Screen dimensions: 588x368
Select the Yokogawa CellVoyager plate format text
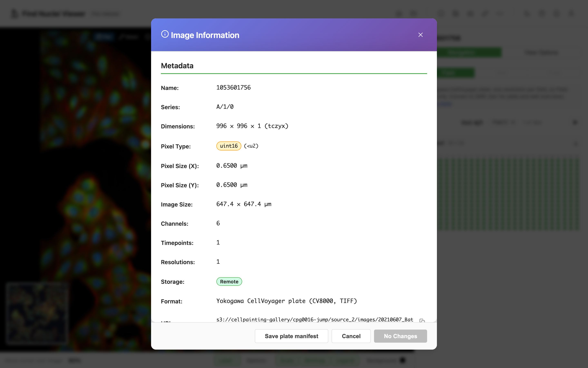point(286,301)
